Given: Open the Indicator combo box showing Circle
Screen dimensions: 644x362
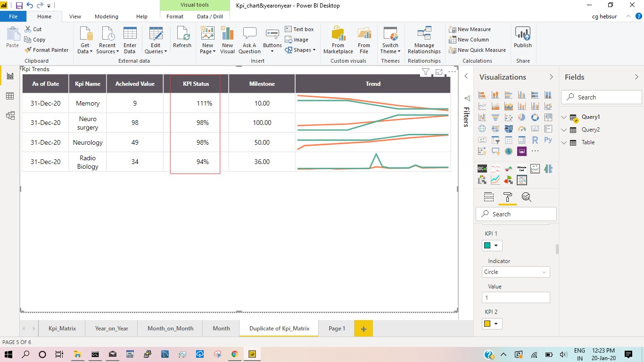Looking at the screenshot, I should click(516, 272).
